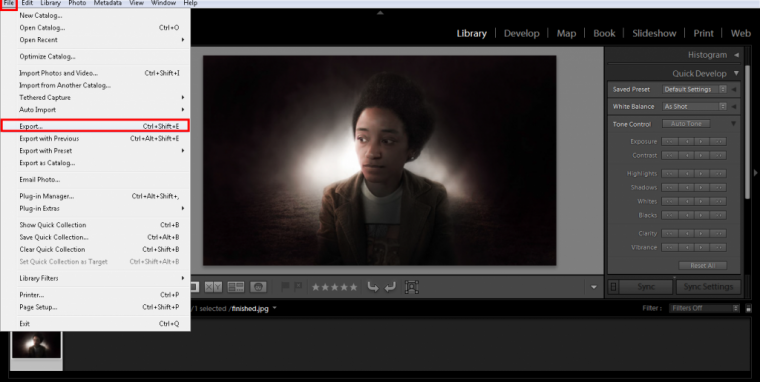Viewport: 760px width, 382px height.
Task: Open the Photo menu
Action: point(77,3)
